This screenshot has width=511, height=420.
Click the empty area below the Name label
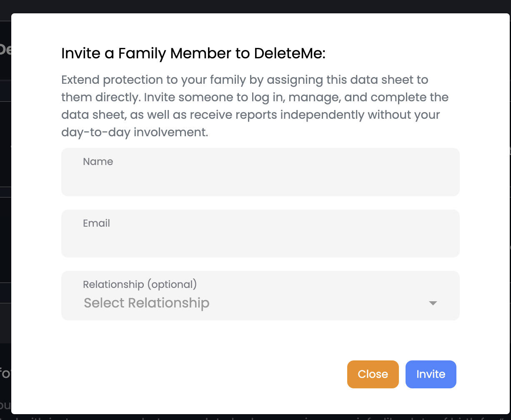tap(260, 181)
